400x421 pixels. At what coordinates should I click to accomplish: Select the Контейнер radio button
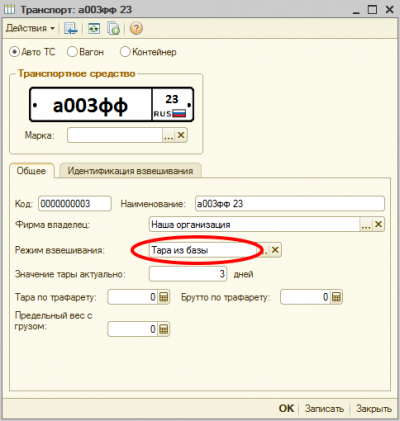click(x=125, y=52)
